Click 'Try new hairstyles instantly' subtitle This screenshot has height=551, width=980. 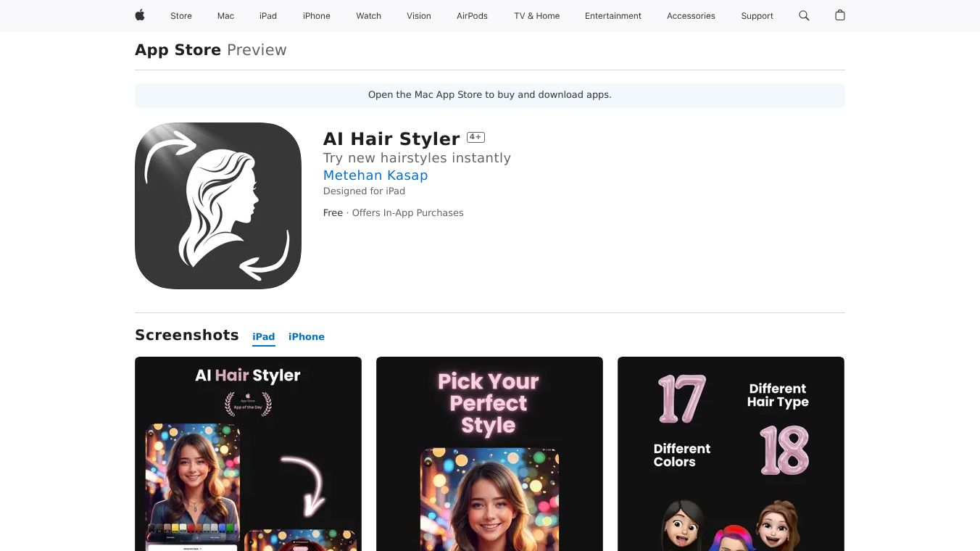pyautogui.click(x=417, y=158)
